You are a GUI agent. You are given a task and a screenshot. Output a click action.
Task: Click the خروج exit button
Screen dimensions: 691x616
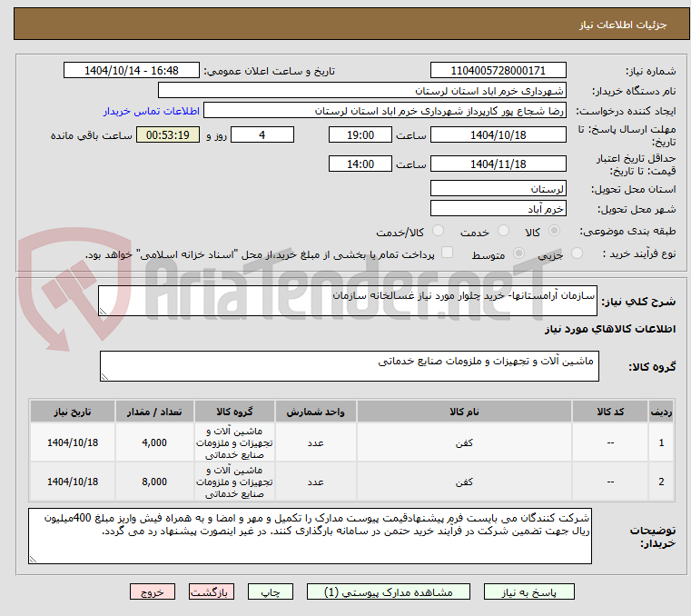152,592
